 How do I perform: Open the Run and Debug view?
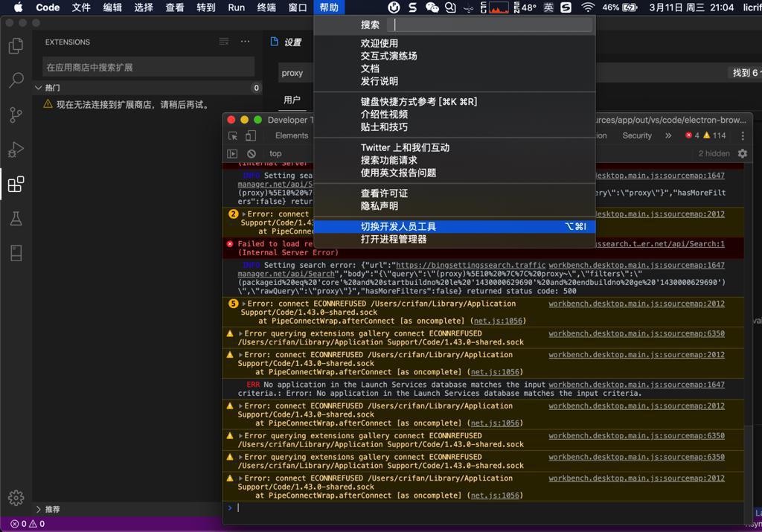click(x=16, y=149)
